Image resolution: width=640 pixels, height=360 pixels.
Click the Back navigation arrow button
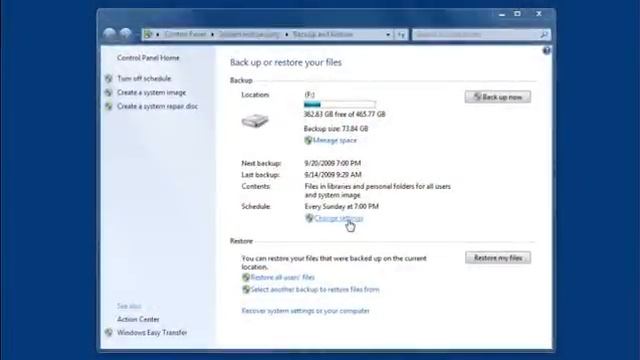[x=109, y=34]
